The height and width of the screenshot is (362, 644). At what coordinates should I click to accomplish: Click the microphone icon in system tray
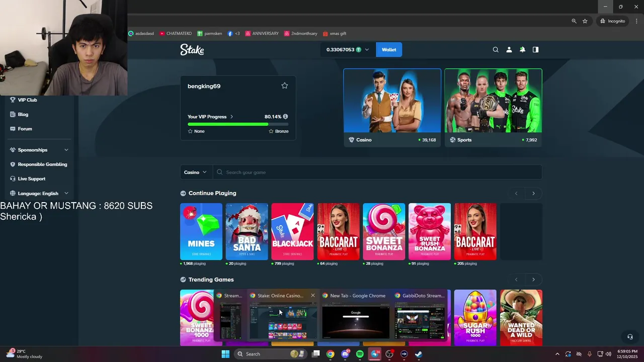point(589,354)
